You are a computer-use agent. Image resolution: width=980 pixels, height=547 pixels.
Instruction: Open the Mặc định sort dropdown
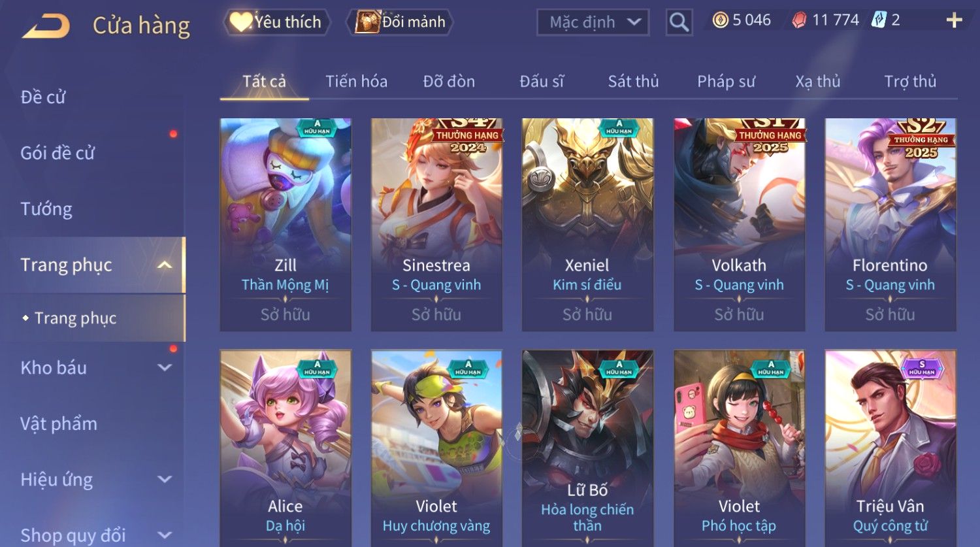tap(593, 22)
